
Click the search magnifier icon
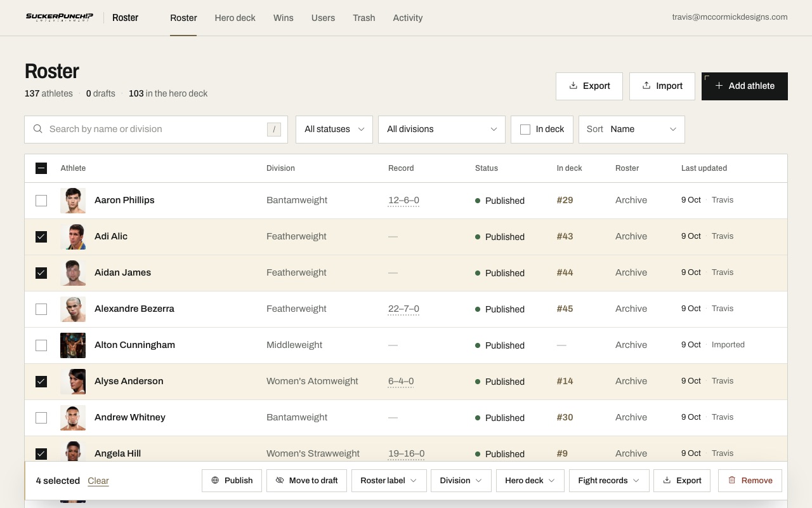(x=38, y=129)
